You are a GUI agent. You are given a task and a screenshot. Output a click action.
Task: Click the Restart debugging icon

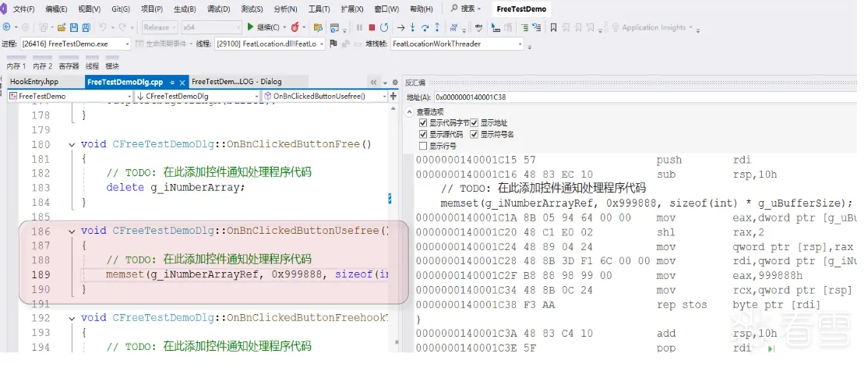(384, 27)
